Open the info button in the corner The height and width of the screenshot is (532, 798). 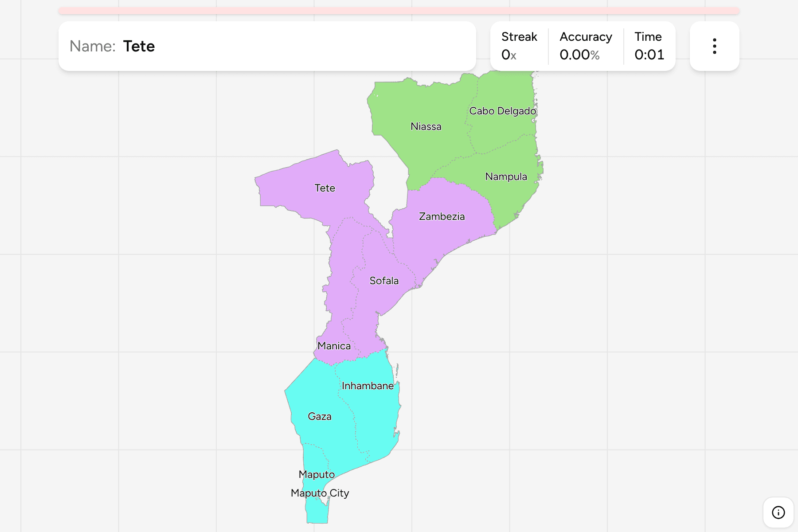(x=778, y=512)
